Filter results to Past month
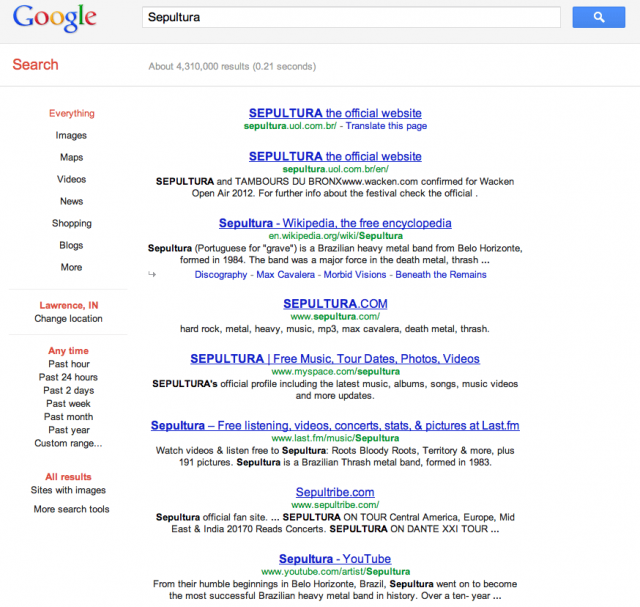The height and width of the screenshot is (607, 640). point(69,417)
